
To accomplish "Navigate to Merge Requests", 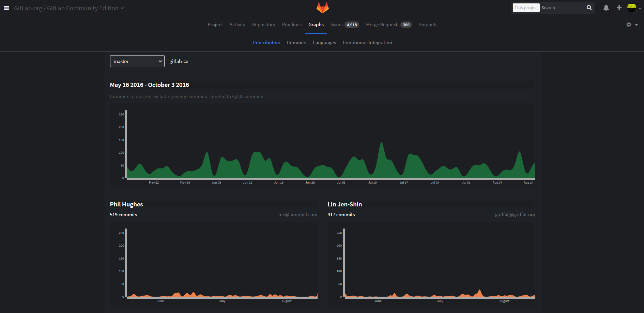I will point(382,25).
